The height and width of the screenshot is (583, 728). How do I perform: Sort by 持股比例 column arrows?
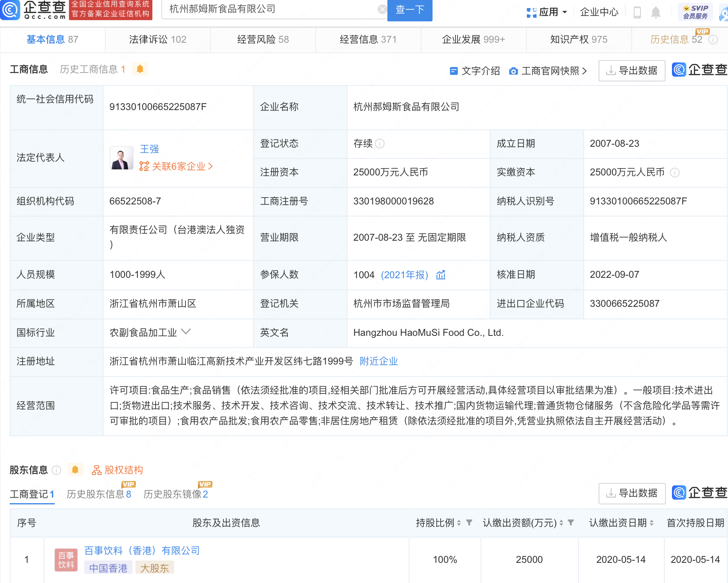459,523
